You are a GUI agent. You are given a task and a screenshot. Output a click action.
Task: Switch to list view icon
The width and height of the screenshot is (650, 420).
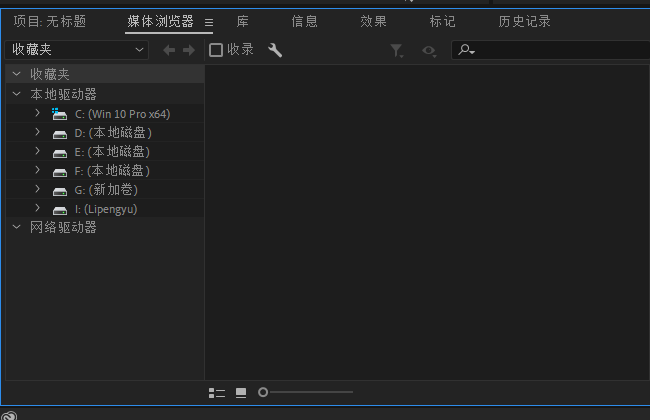[x=217, y=393]
